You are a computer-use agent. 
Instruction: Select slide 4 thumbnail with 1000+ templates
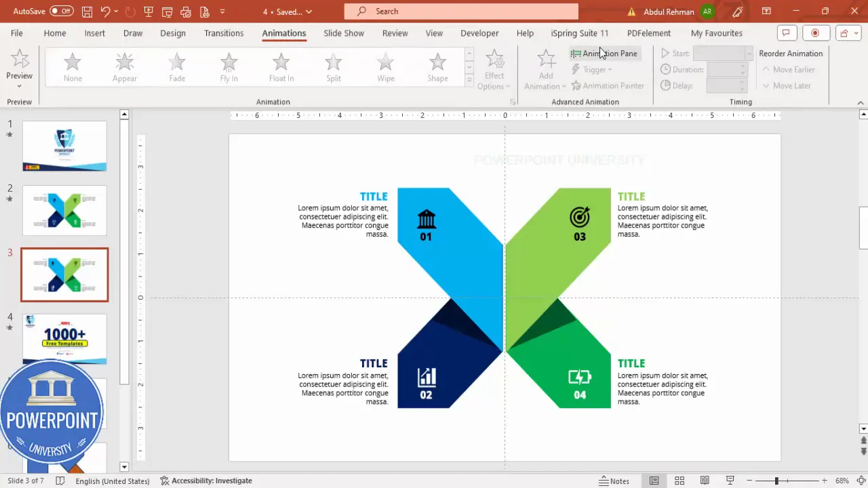(64, 338)
